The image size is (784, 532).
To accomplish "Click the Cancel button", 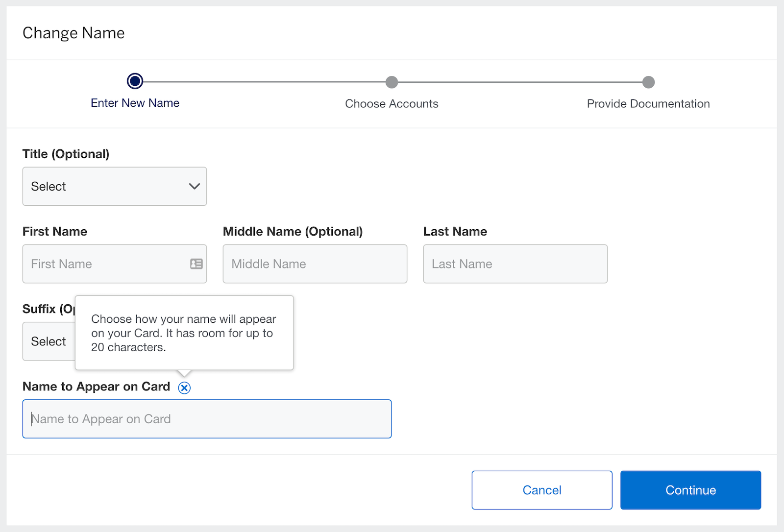I will click(541, 490).
